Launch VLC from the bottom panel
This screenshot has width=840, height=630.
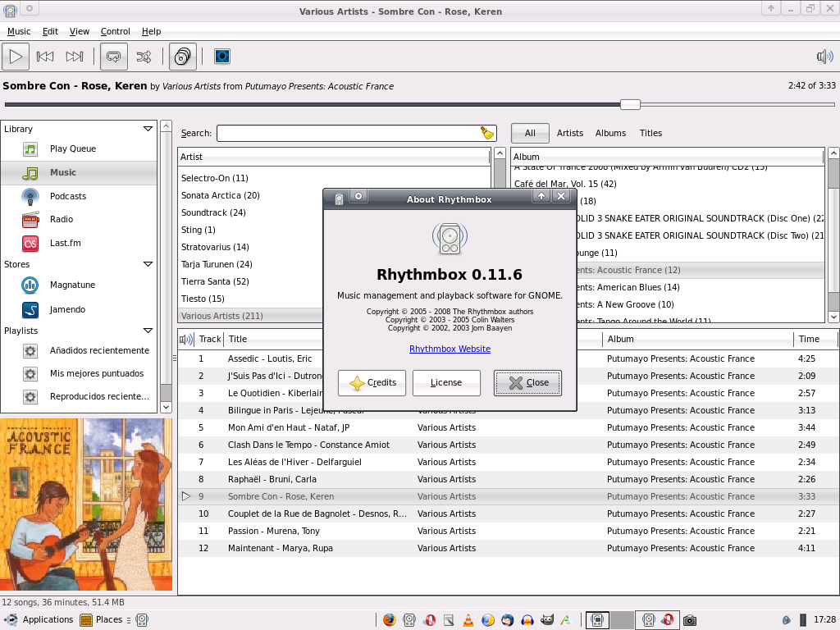(x=468, y=620)
